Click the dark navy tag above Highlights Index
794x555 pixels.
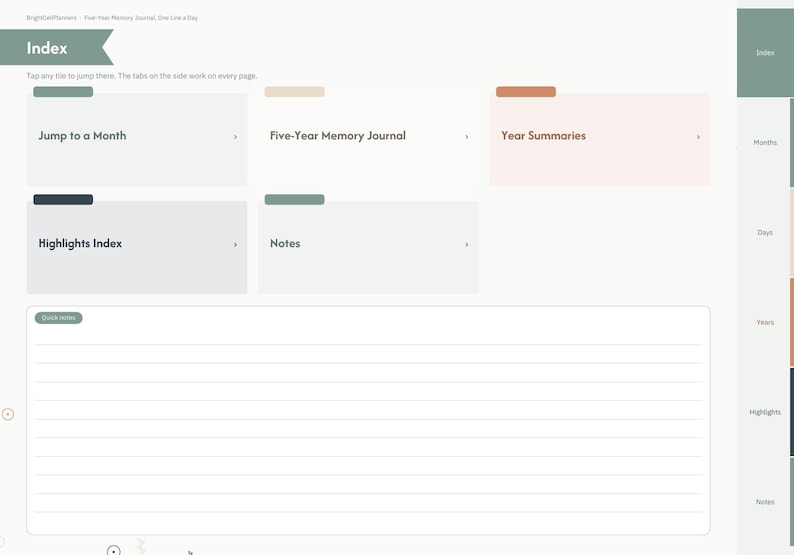pos(63,200)
